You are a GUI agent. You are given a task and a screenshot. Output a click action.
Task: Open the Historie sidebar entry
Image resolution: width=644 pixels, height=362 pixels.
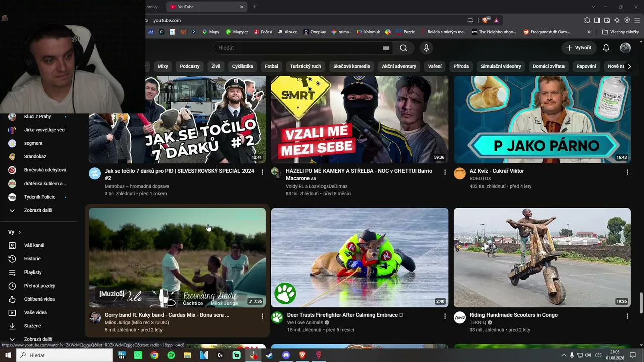click(32, 259)
